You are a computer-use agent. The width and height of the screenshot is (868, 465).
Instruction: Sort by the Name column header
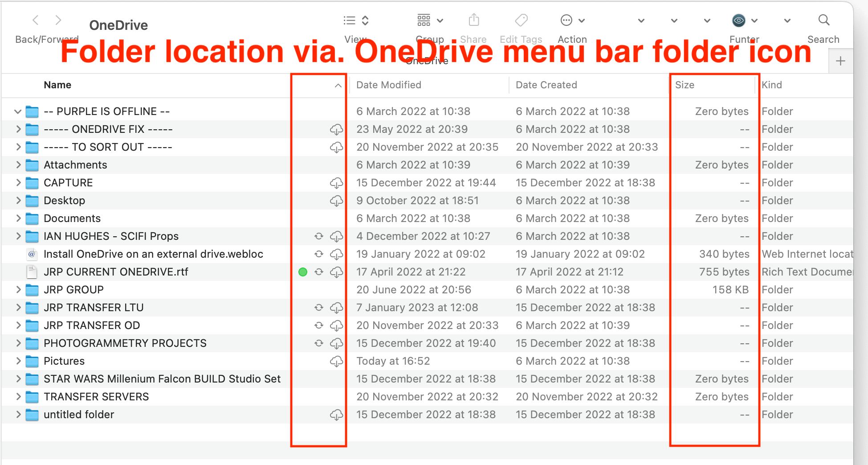coord(57,85)
